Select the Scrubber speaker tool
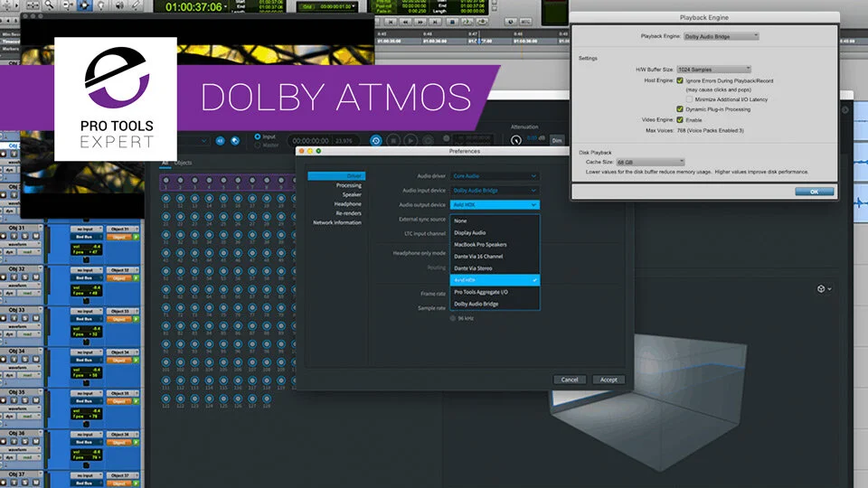 [x=118, y=5]
